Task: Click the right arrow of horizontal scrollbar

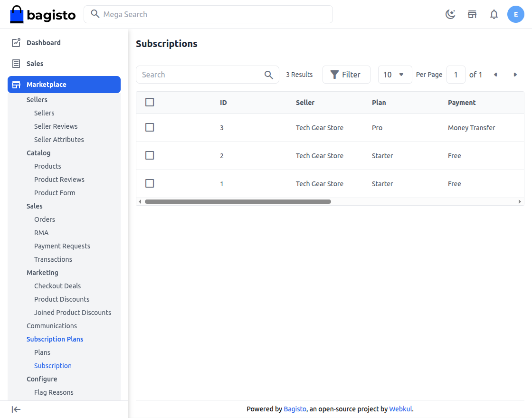Action: pos(520,201)
